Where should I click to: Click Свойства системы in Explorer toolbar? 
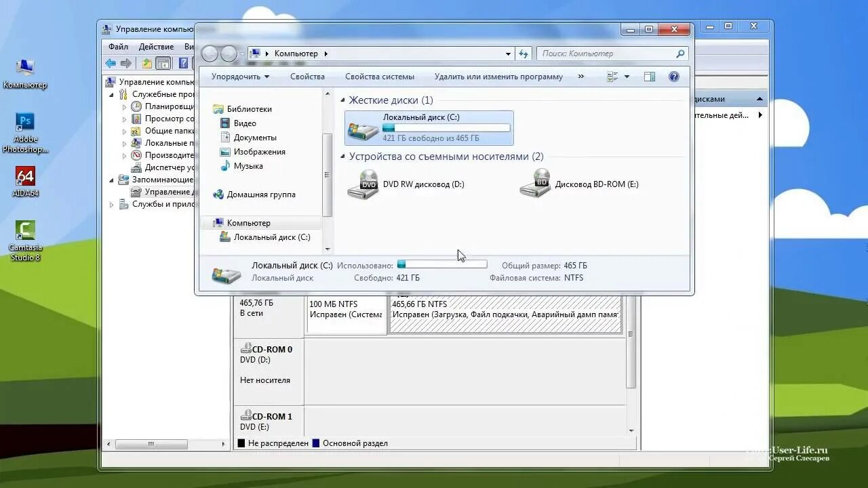tap(380, 77)
